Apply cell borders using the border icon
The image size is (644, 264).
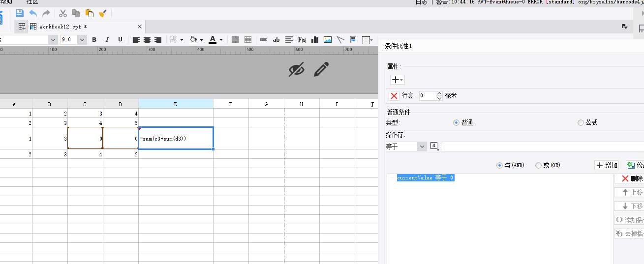point(173,40)
